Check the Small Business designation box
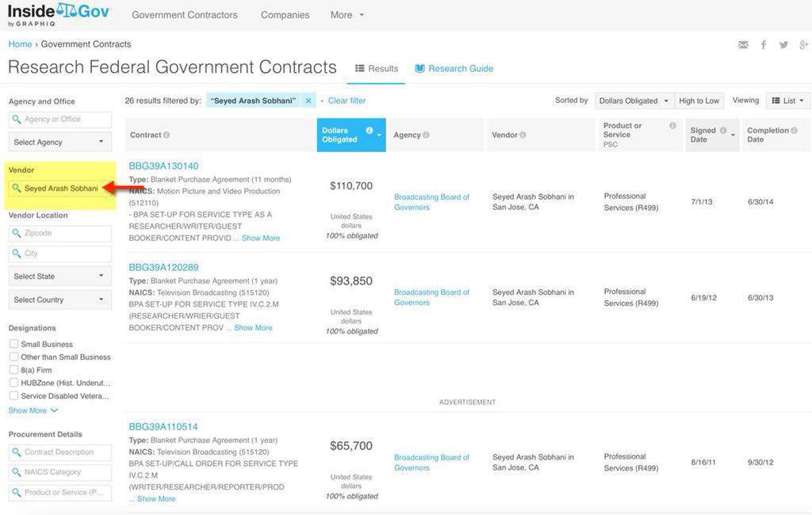Image resolution: width=812 pixels, height=515 pixels. click(13, 344)
